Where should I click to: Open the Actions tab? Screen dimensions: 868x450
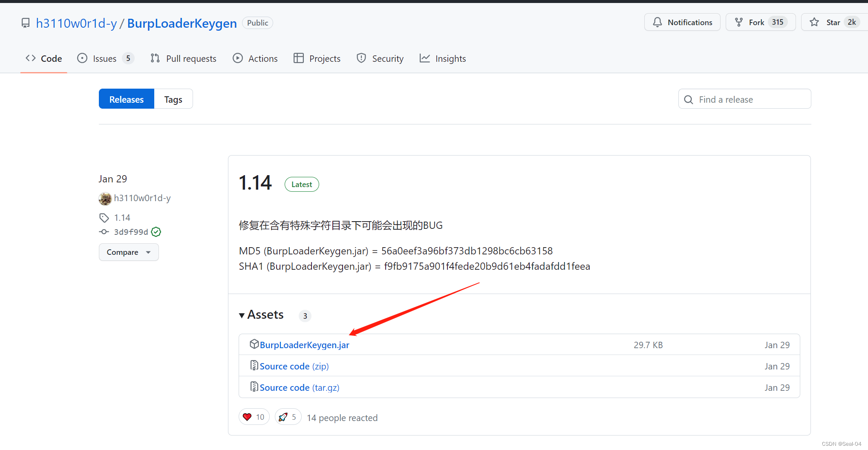pyautogui.click(x=255, y=58)
